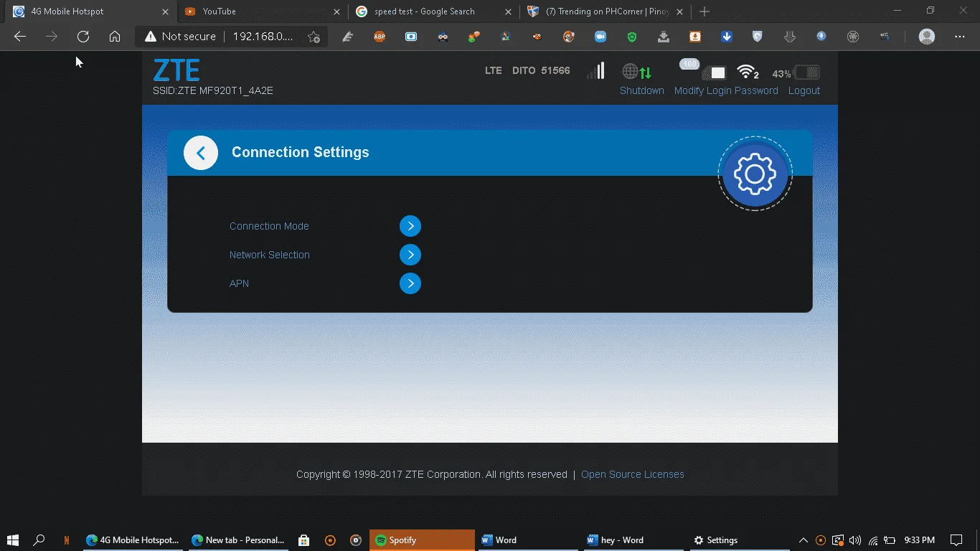Image resolution: width=980 pixels, height=551 pixels.
Task: Click the browser back arrow
Action: click(20, 37)
